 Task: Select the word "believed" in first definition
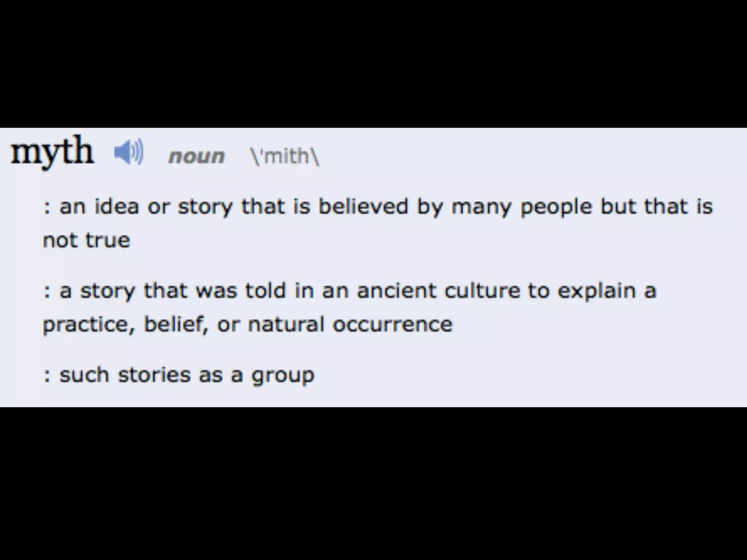click(363, 206)
